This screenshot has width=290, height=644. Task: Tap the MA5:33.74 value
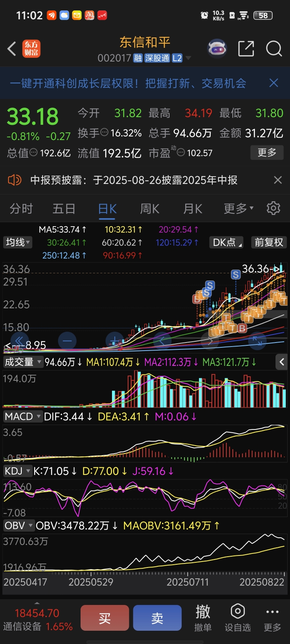point(62,229)
